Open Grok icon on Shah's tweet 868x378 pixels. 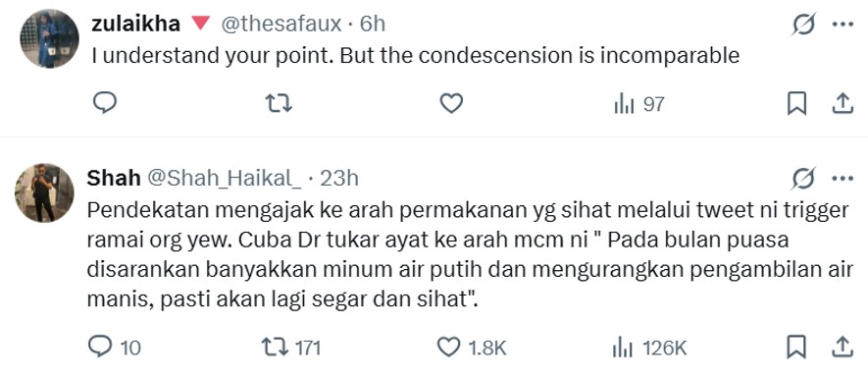click(x=803, y=179)
